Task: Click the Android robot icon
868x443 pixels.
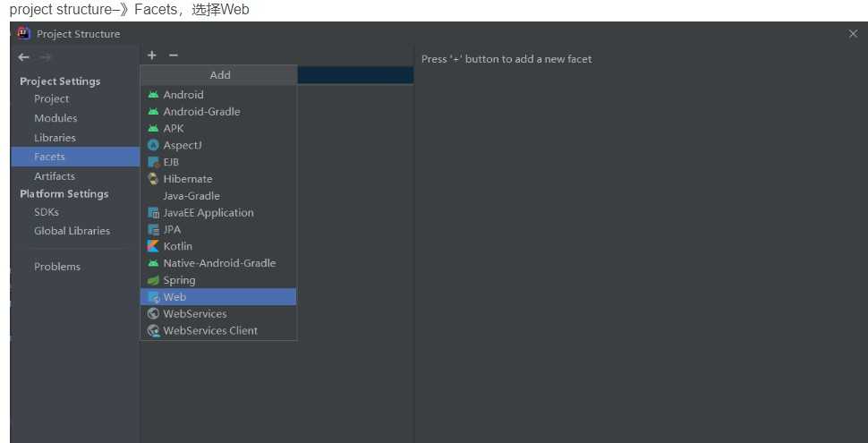Action: (x=153, y=95)
